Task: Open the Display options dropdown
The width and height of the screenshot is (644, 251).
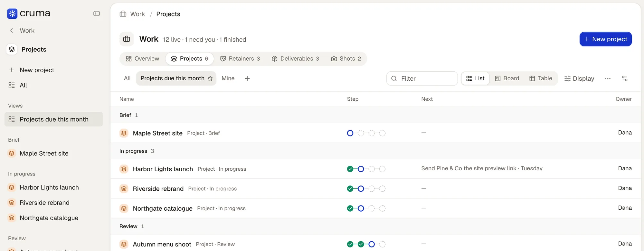Action: pyautogui.click(x=579, y=78)
